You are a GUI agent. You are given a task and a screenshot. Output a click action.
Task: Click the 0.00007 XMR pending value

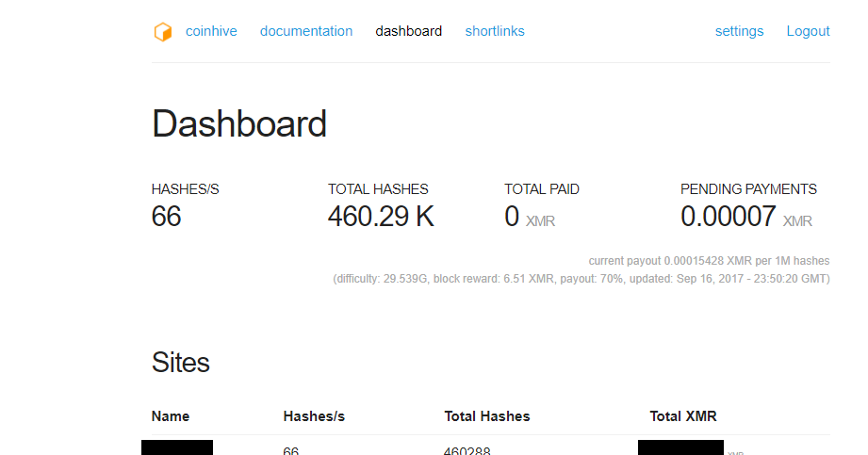746,217
